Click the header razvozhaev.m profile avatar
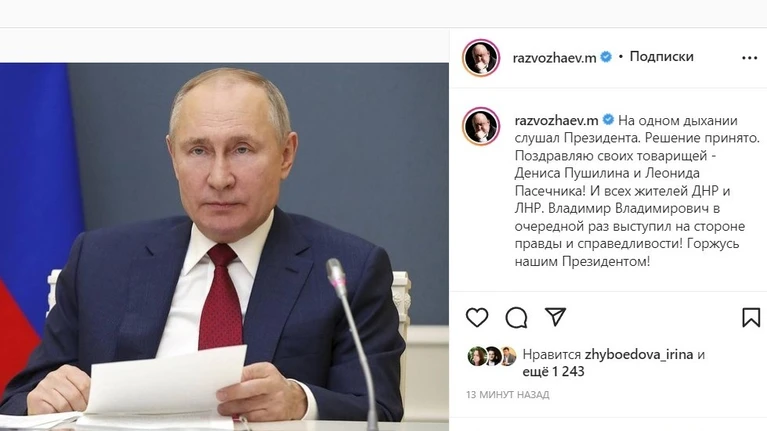 pos(481,57)
